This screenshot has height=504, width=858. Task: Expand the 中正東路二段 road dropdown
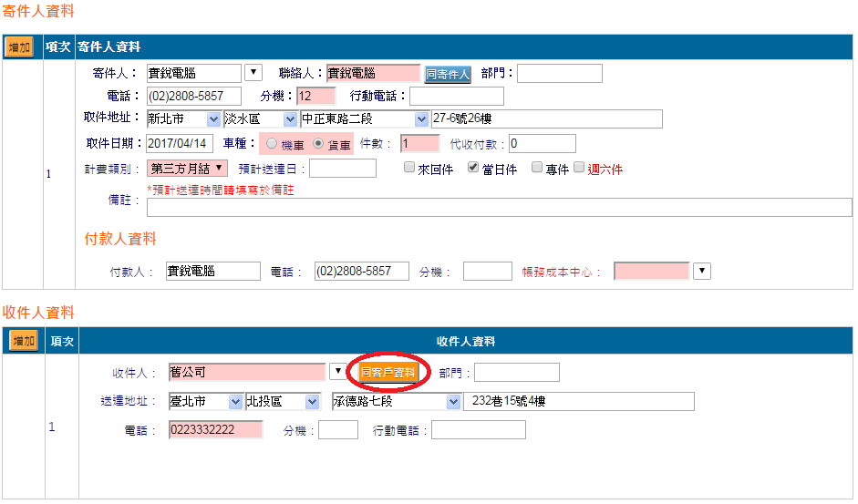(421, 119)
